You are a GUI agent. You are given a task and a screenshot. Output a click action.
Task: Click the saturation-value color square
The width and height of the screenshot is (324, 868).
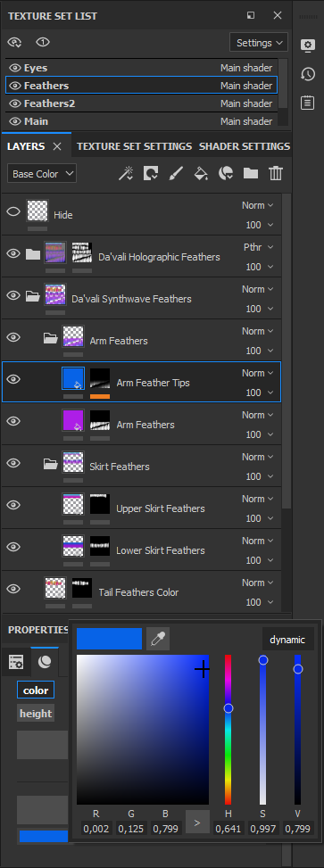(143, 730)
